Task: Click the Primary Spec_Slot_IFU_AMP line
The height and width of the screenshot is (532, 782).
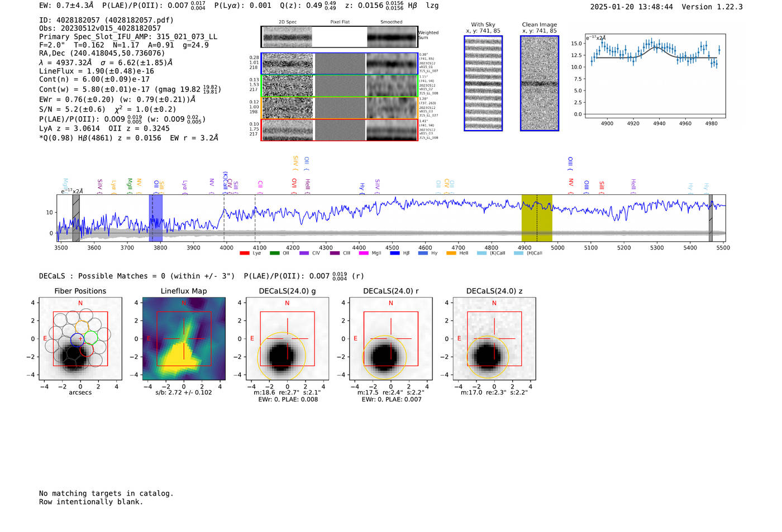Action: click(128, 37)
